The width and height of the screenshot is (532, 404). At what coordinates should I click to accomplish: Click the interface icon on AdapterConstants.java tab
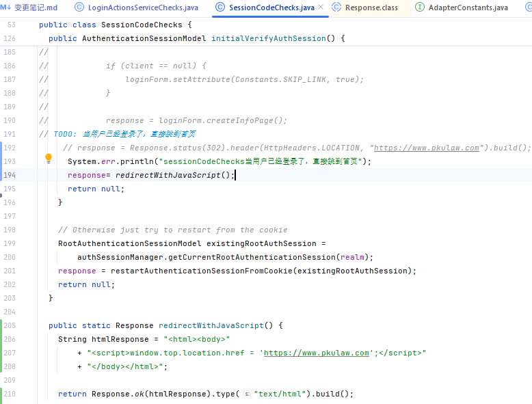pyautogui.click(x=420, y=7)
